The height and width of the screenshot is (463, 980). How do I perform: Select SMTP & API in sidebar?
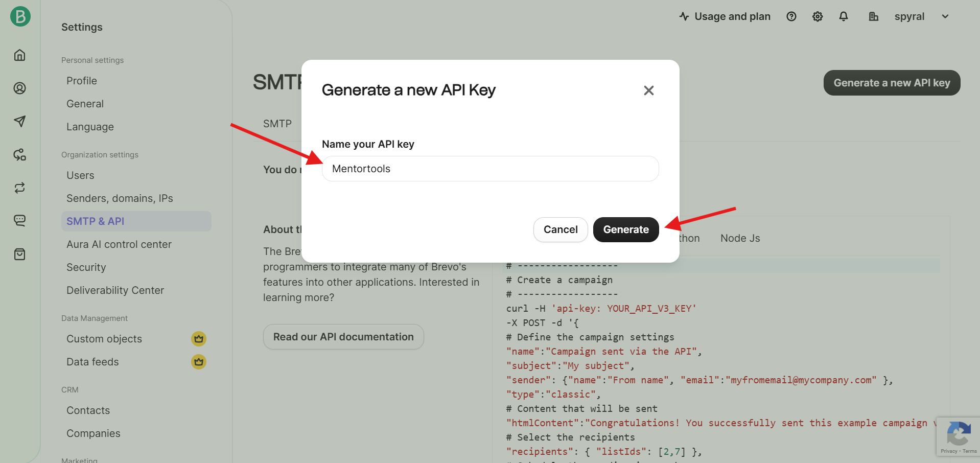(136, 221)
